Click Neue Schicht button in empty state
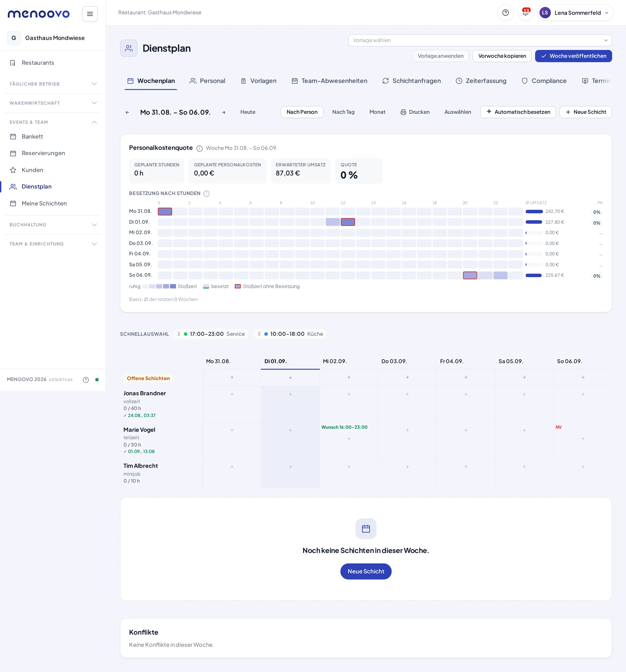626x672 pixels. [x=366, y=571]
